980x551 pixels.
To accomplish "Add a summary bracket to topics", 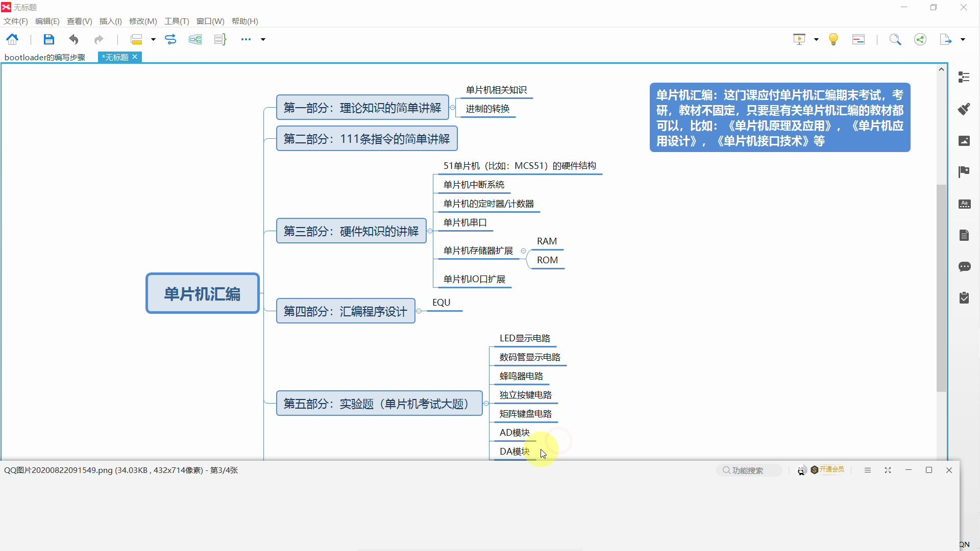I will coord(220,39).
